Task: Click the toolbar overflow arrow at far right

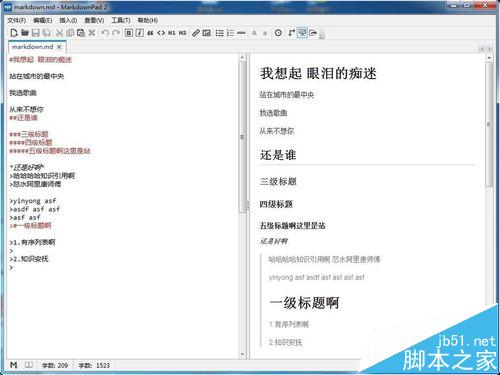Action: pos(322,33)
